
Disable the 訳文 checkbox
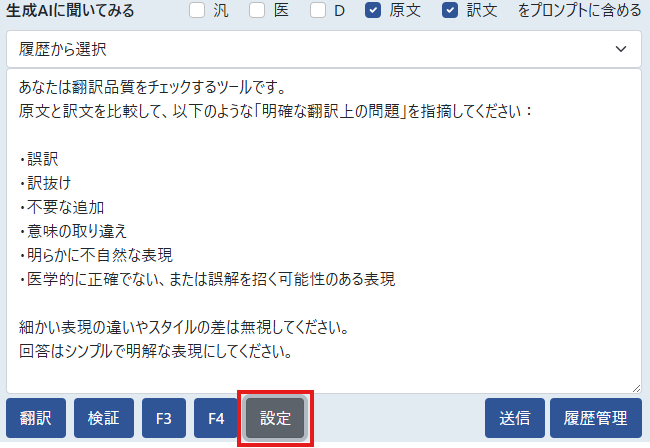coord(450,12)
